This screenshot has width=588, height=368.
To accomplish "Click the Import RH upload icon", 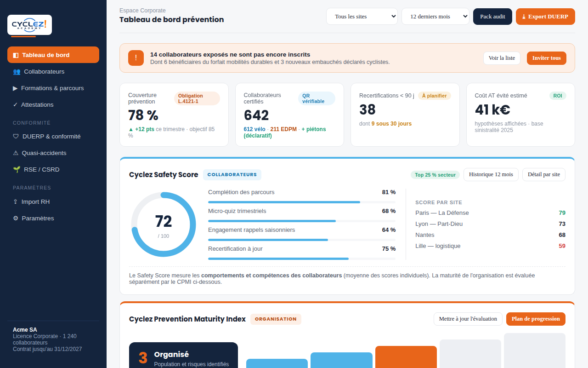I will pyautogui.click(x=15, y=202).
